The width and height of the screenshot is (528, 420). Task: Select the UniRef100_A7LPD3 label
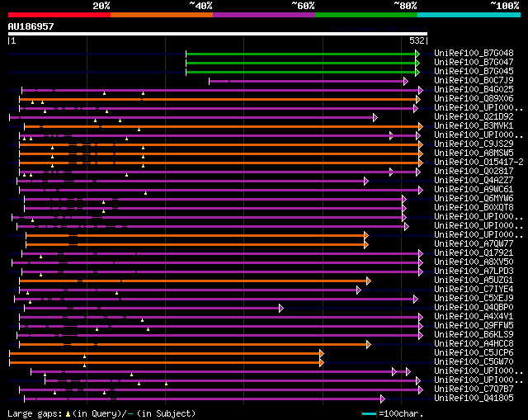click(x=474, y=271)
